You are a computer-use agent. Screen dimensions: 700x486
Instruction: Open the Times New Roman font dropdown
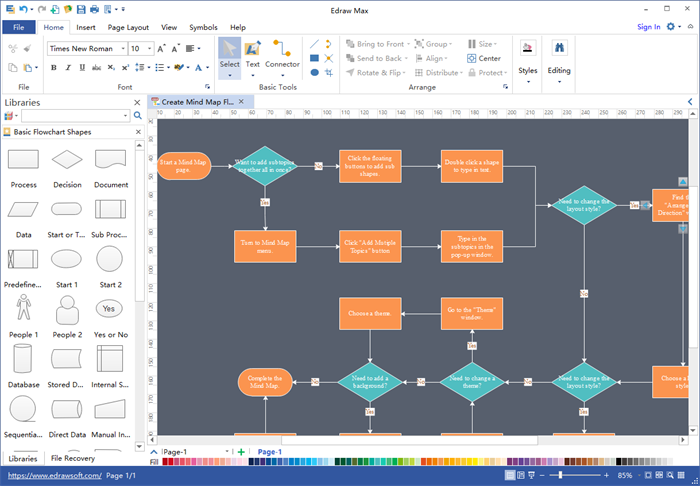tap(123, 49)
